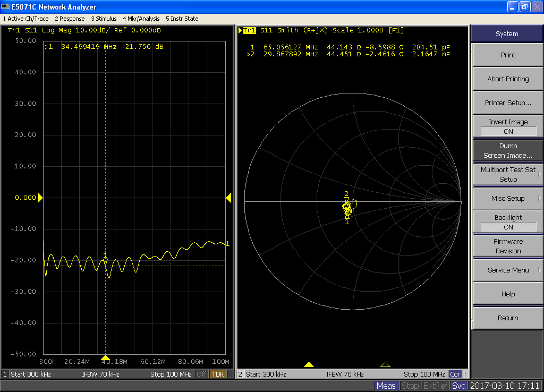544x392 pixels.
Task: Click filled marker triangle below Smith chart
Action: point(309,364)
